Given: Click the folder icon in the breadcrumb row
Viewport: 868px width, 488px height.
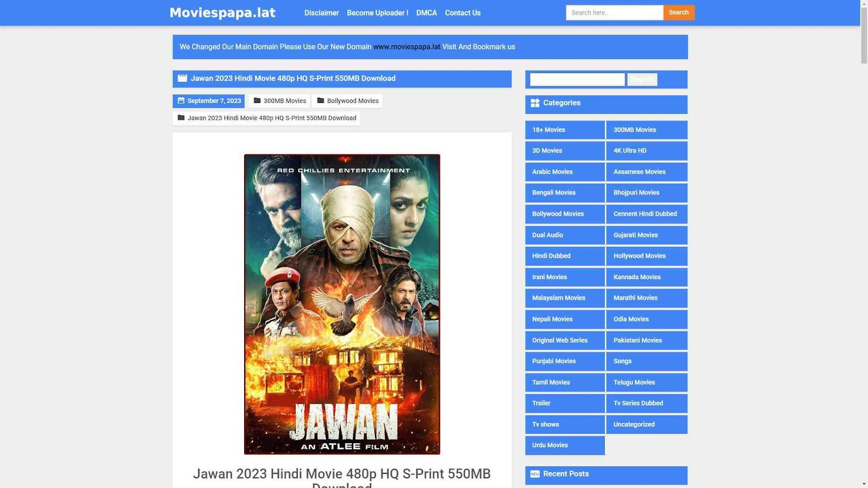Looking at the screenshot, I should click(x=181, y=118).
